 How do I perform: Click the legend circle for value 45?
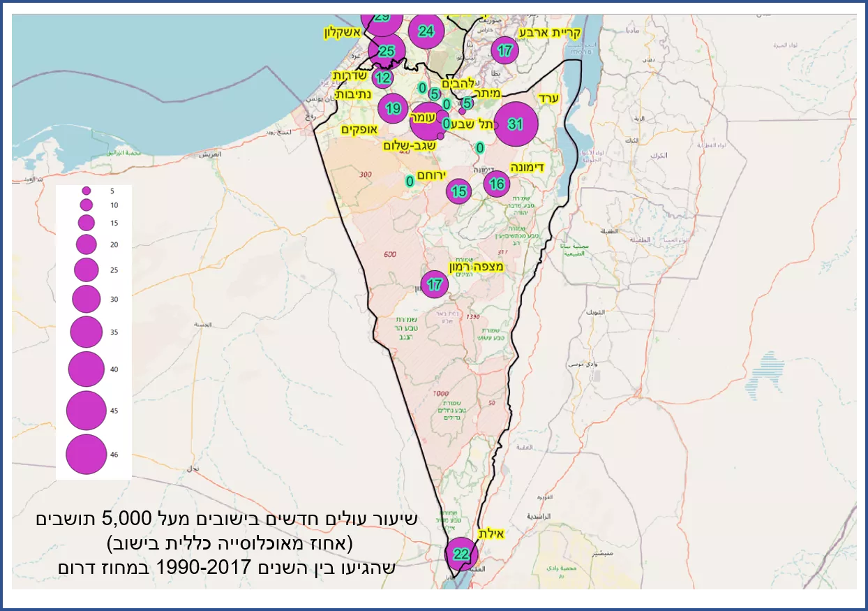[87, 411]
